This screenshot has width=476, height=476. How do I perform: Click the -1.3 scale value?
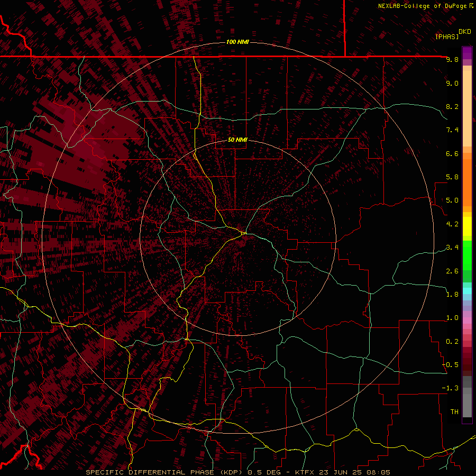[451, 388]
